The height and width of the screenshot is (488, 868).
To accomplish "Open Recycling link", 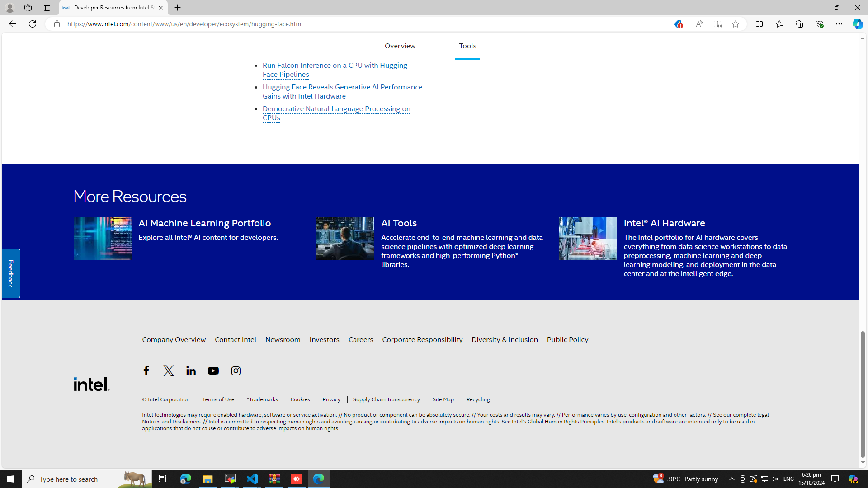I will 478,399.
